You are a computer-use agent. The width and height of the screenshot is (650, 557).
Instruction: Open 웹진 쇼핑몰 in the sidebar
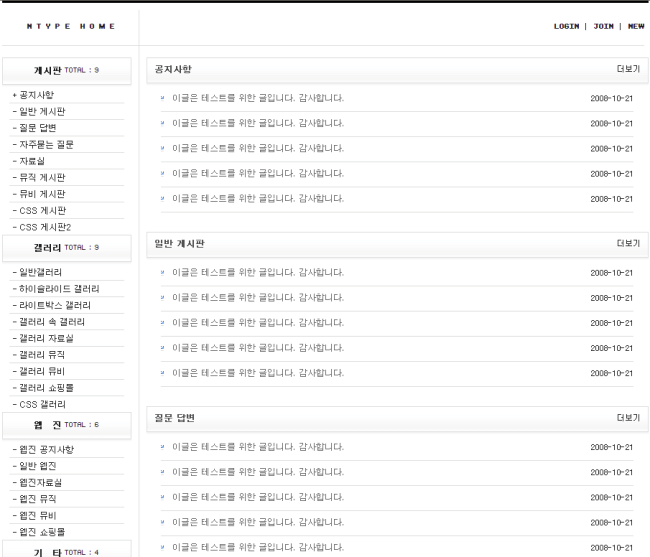click(x=42, y=532)
